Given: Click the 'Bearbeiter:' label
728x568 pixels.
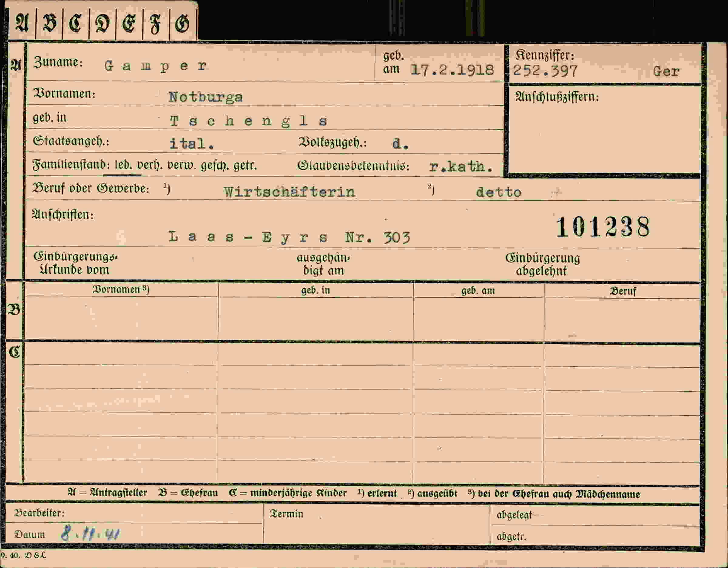Looking at the screenshot, I should point(40,513).
